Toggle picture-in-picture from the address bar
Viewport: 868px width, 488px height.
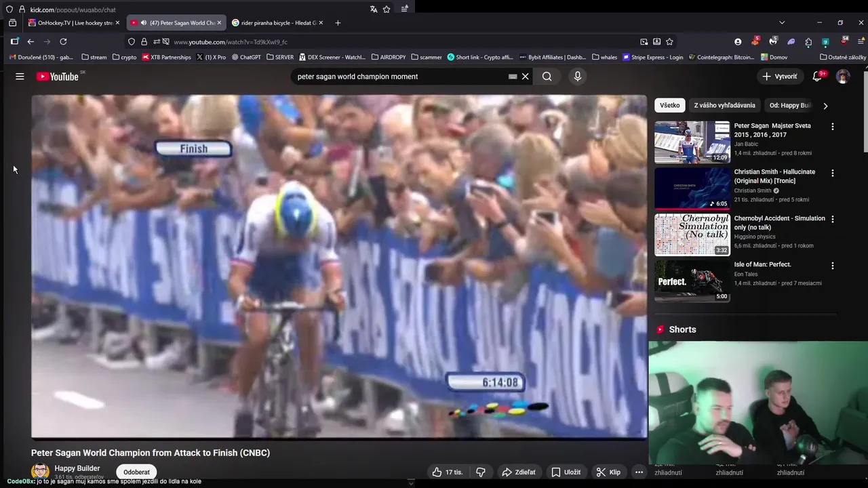(x=644, y=41)
